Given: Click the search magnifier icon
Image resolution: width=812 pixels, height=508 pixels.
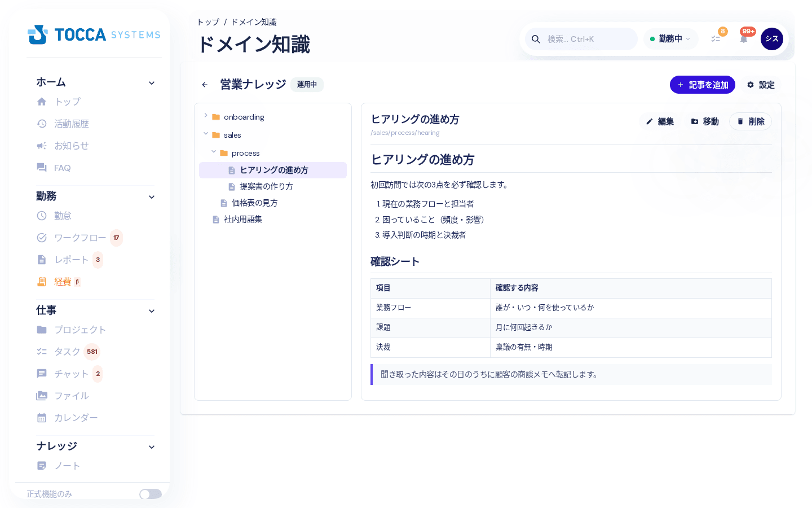Looking at the screenshot, I should click(x=536, y=39).
